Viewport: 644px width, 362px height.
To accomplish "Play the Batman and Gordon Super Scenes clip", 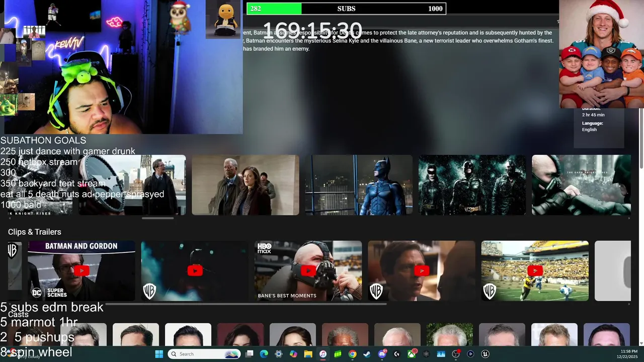I will (82, 271).
